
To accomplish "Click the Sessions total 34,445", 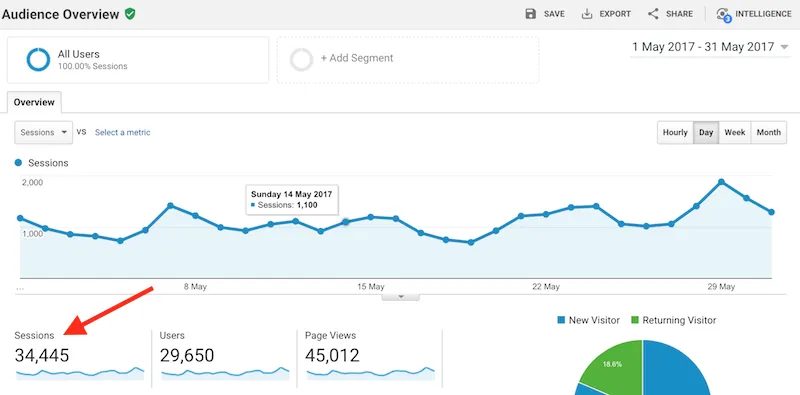I will (42, 355).
